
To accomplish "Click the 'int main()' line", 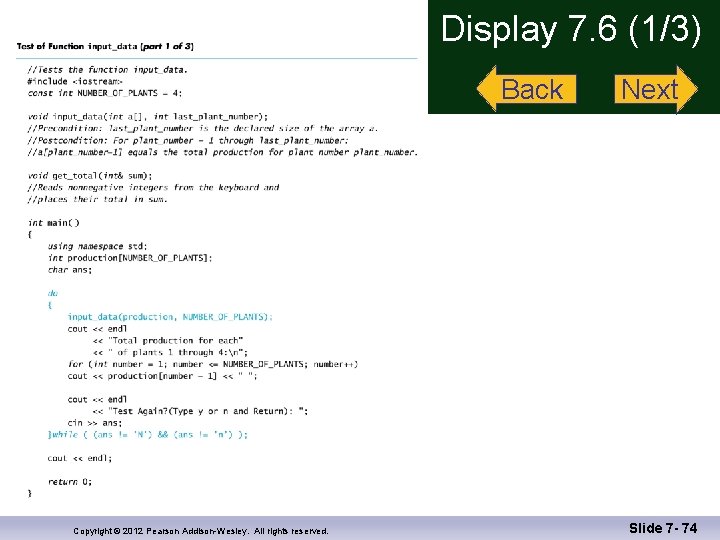I will tap(54, 223).
